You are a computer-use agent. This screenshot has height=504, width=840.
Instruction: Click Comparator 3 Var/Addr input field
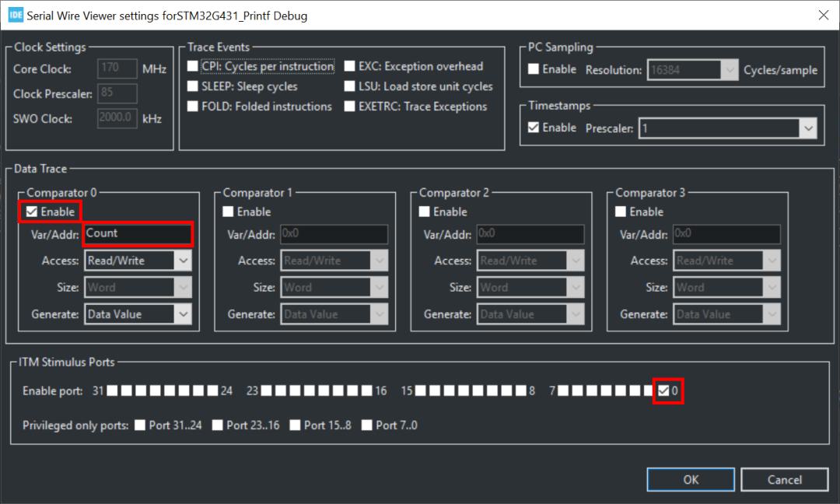coord(727,233)
